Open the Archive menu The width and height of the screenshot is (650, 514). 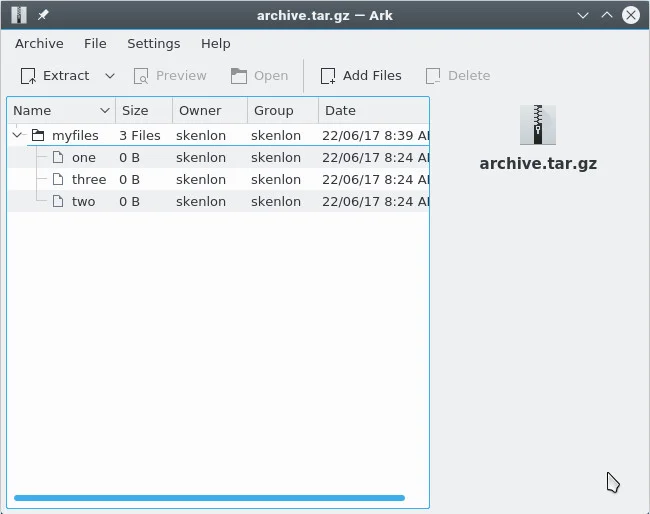(x=39, y=44)
